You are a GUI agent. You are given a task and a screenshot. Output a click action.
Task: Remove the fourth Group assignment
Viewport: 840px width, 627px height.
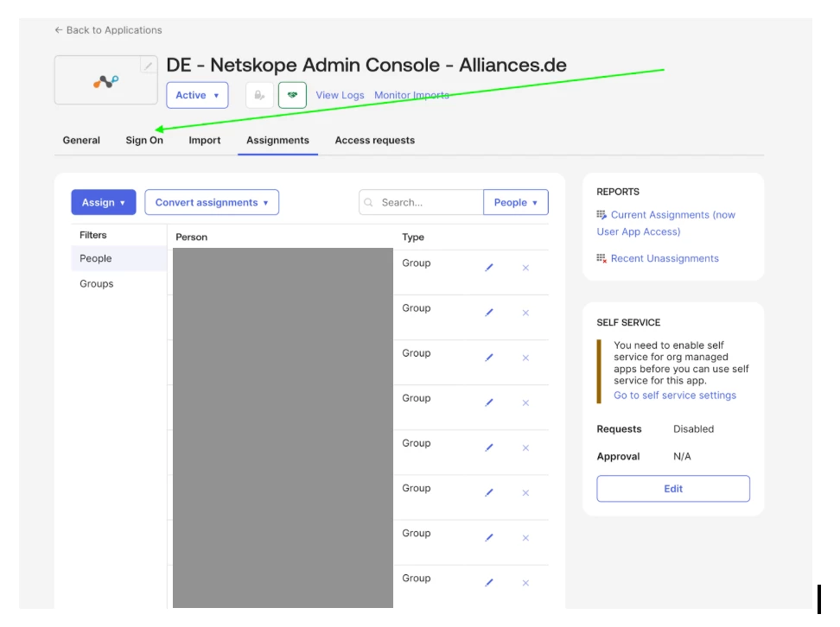pyautogui.click(x=525, y=402)
